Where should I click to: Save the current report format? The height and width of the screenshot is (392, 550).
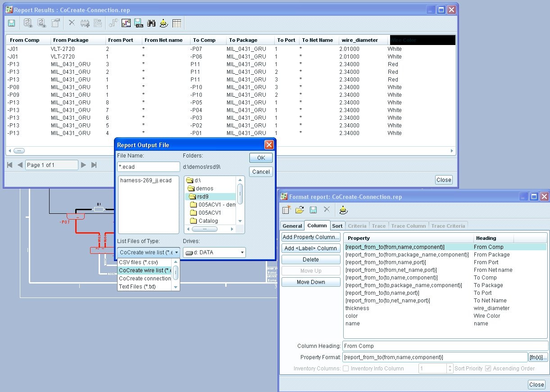click(313, 209)
